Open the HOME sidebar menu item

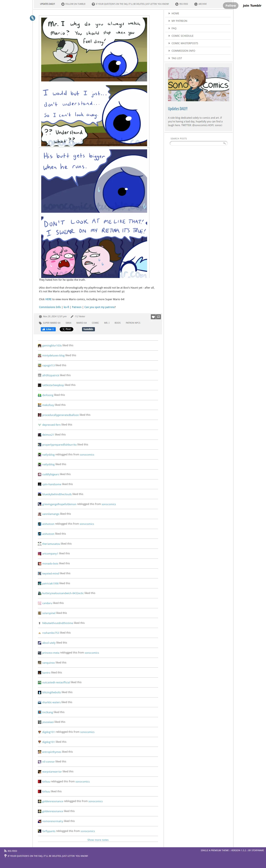[175, 13]
